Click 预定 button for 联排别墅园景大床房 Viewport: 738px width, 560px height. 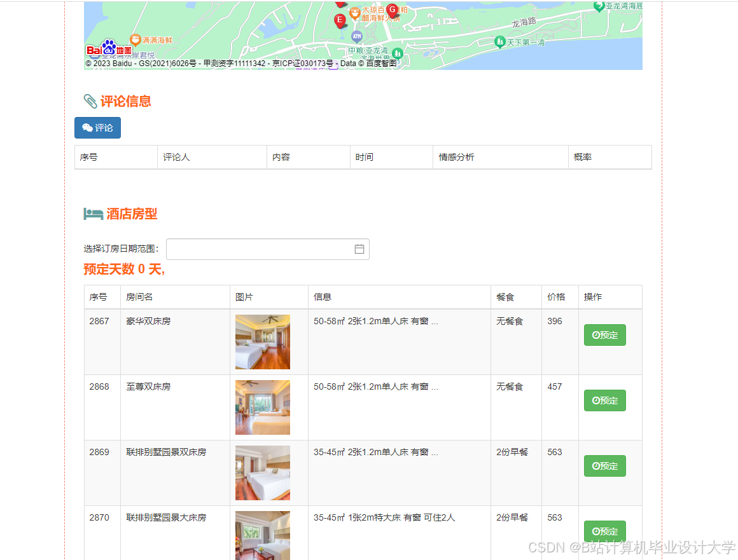[604, 531]
